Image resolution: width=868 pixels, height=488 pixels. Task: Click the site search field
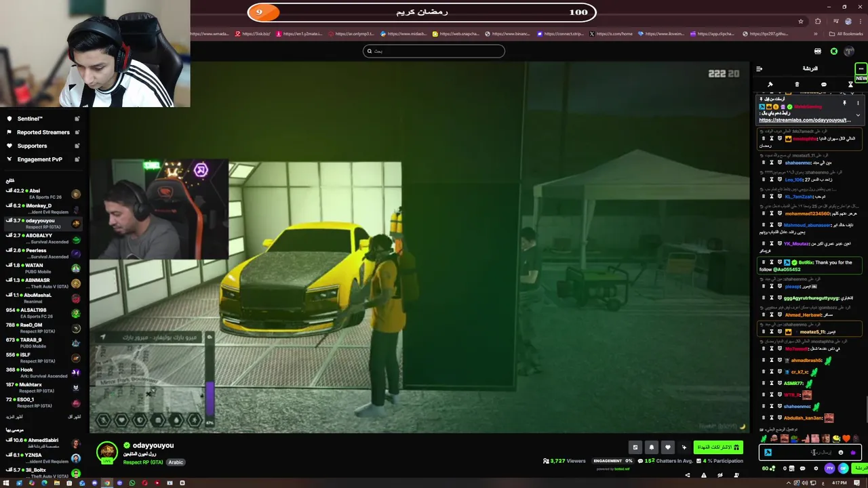[x=434, y=51]
